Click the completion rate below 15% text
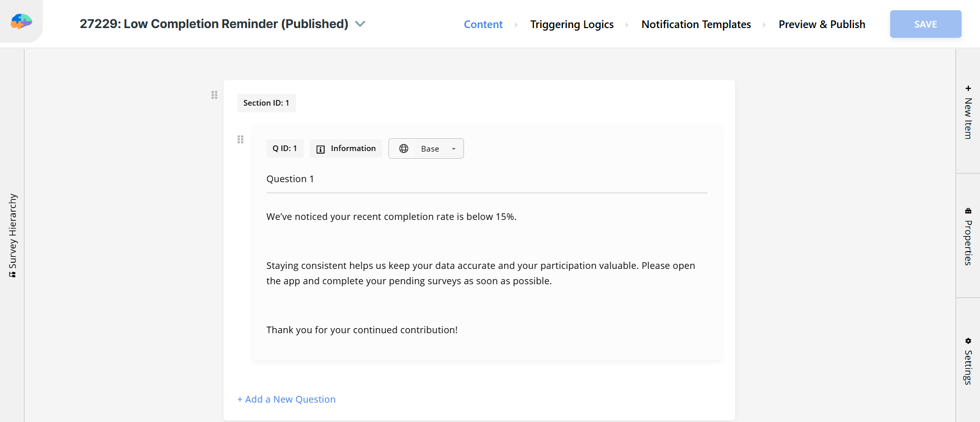 (391, 217)
